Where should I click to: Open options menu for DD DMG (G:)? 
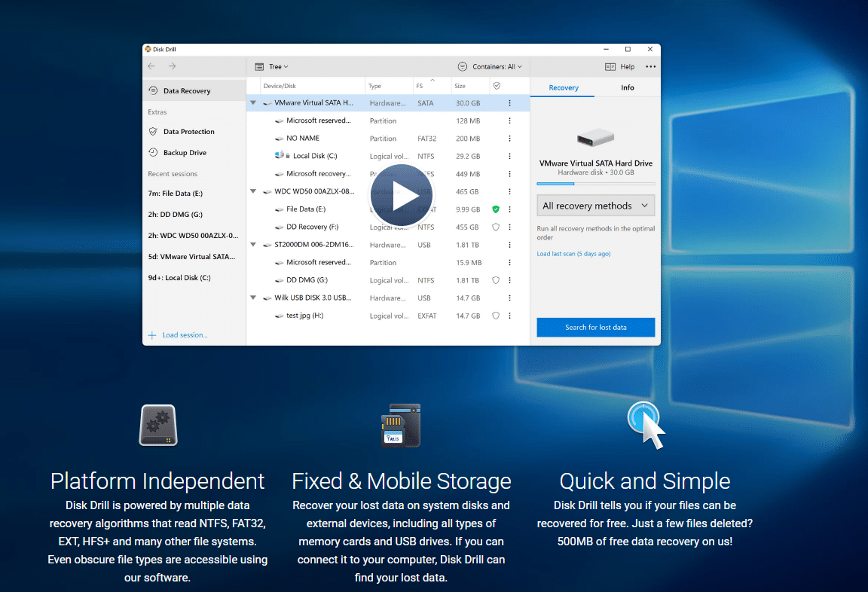coord(510,280)
